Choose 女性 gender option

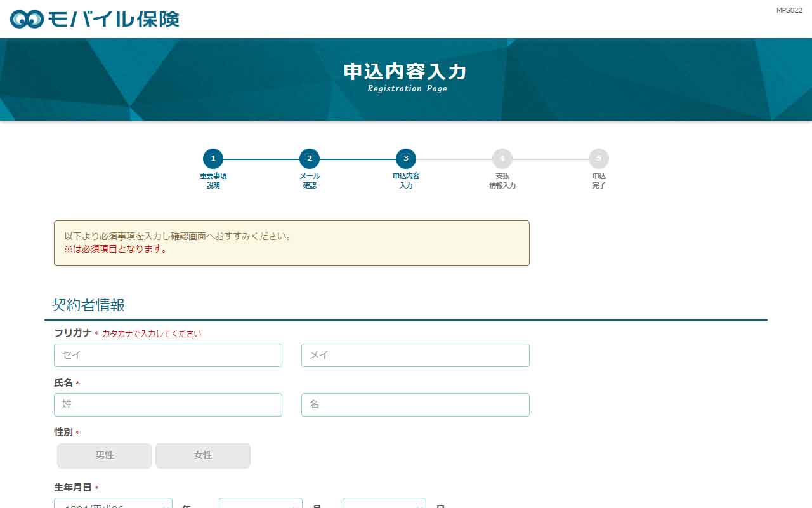pyautogui.click(x=203, y=455)
